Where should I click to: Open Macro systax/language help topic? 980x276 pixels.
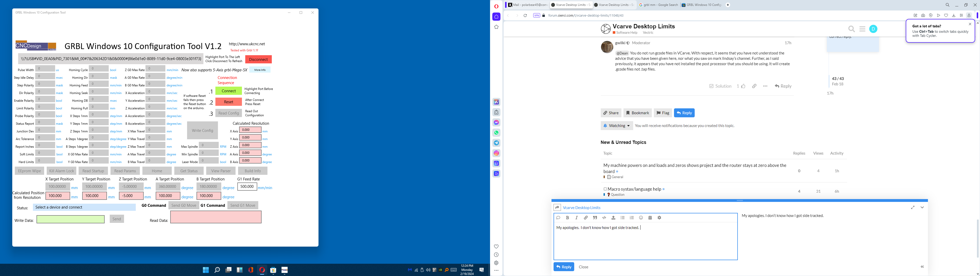click(x=634, y=189)
